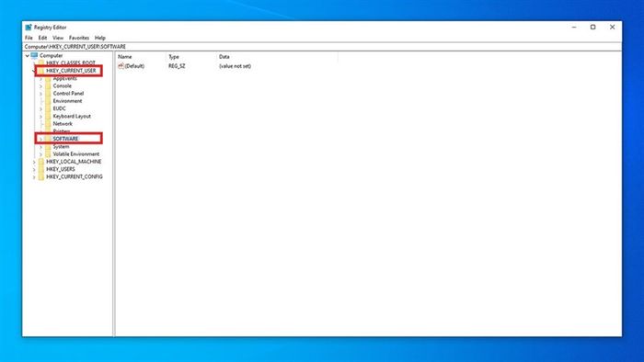Expand the HKEY_CURRENT_CONFIG hive arrow
This screenshot has width=644, height=362.
pos(34,176)
